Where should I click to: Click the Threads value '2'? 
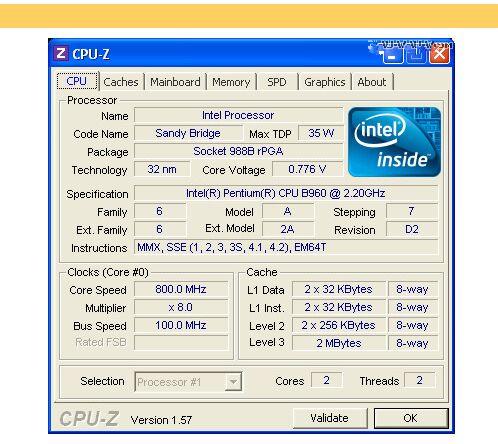419,380
